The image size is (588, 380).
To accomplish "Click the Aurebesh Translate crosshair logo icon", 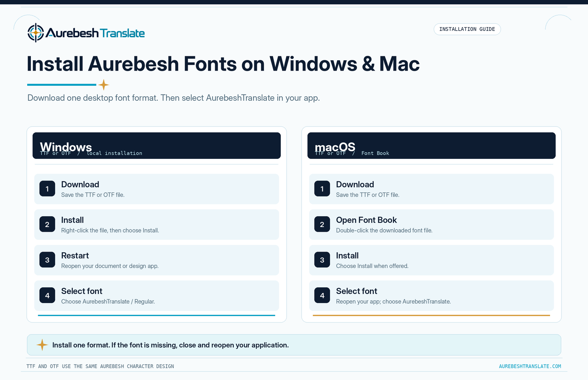I will 36,33.
